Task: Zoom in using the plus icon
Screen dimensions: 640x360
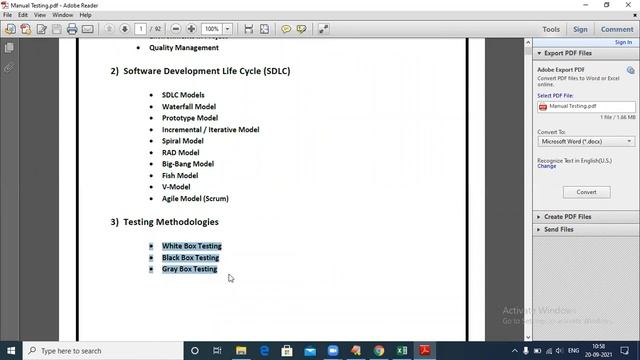Action: pos(191,29)
